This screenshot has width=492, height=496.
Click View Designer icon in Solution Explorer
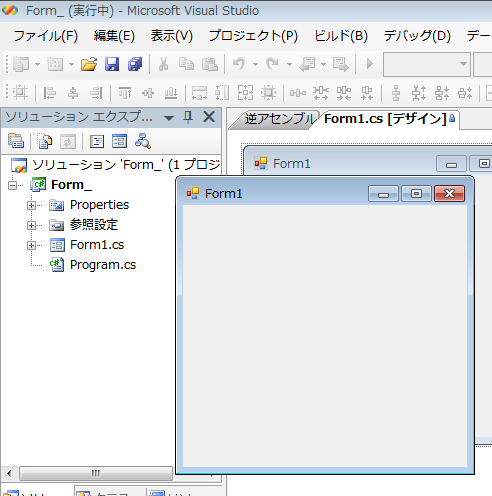pyautogui.click(x=119, y=141)
